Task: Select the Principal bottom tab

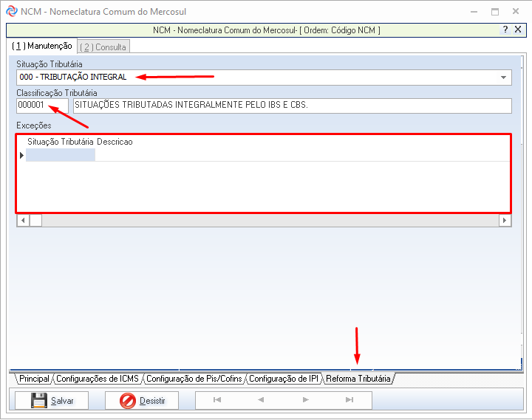Action: point(34,379)
